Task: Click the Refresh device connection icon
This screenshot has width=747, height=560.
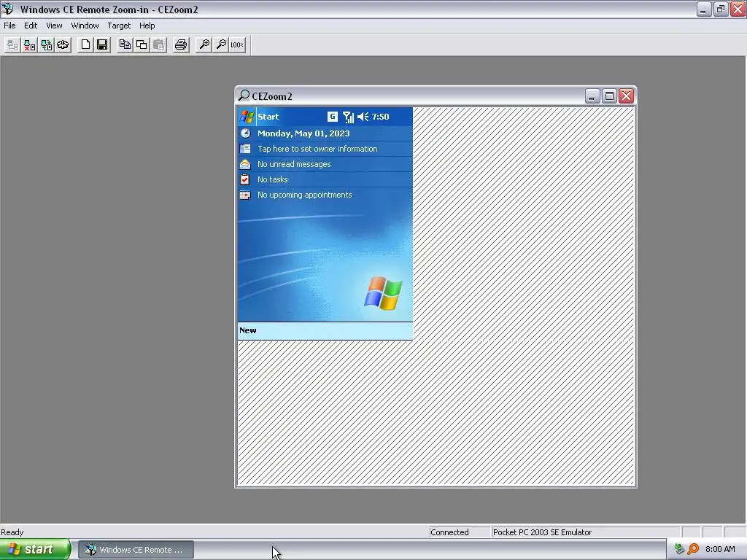Action: (46, 44)
